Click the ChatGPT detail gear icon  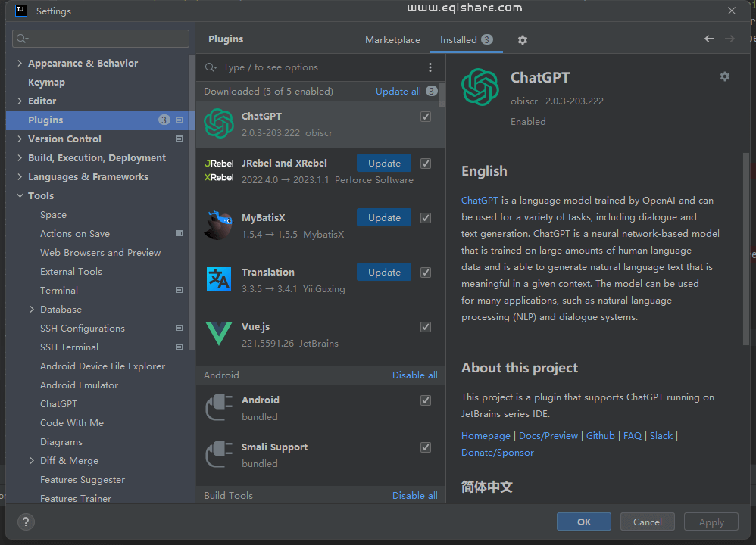[x=724, y=76]
